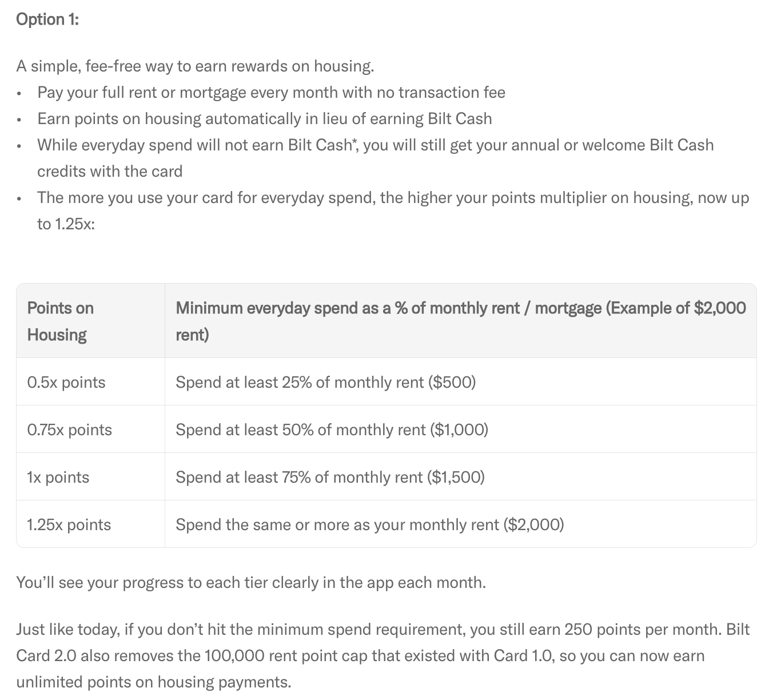The image size is (765, 700).
Task: Click the "Spend at least 75% of monthly rent" cell
Action: point(330,477)
